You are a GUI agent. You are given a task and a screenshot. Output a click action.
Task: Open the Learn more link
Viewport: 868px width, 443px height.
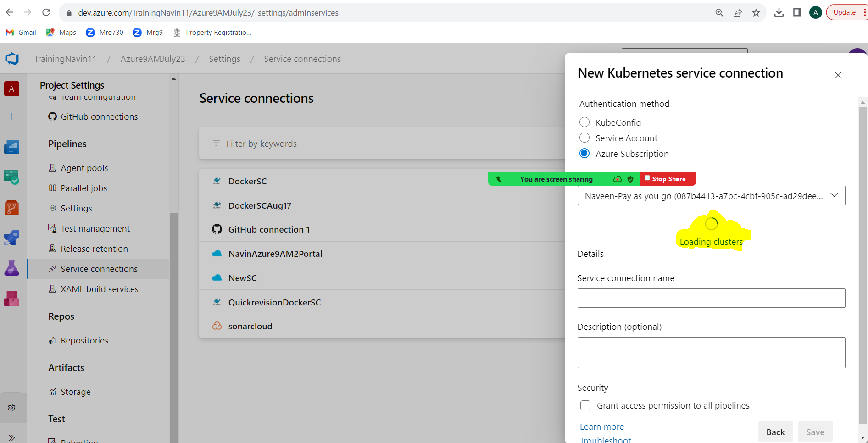click(x=601, y=426)
